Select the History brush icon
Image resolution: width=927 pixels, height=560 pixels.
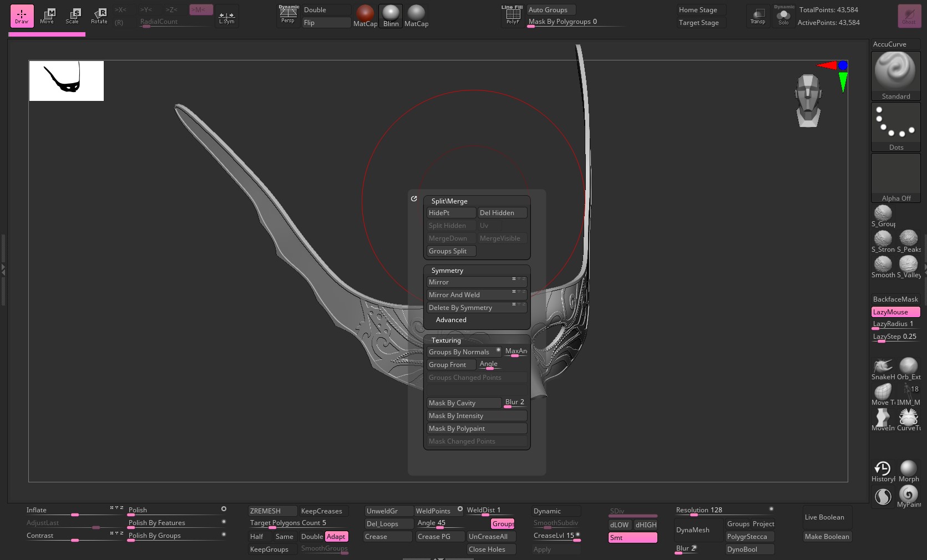pyautogui.click(x=883, y=471)
